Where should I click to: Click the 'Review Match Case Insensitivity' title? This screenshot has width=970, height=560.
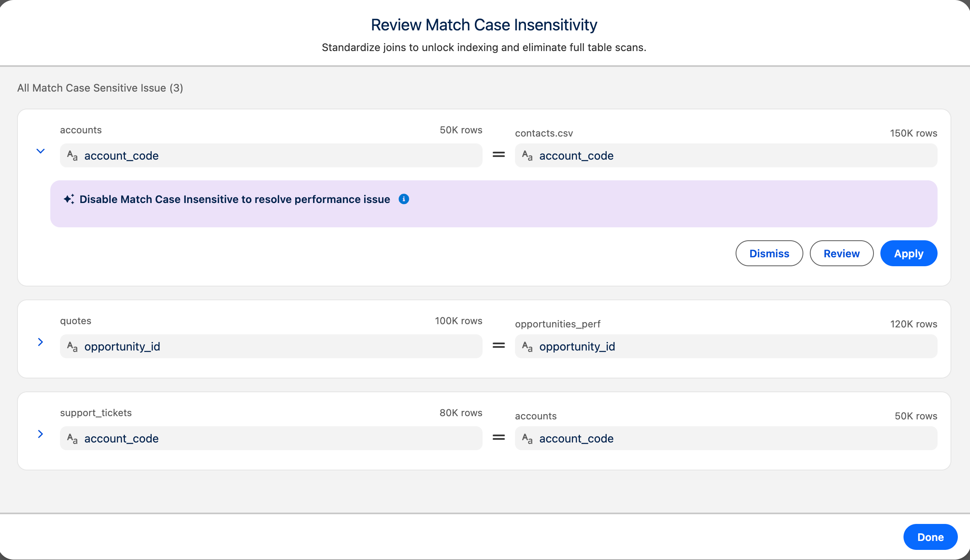(484, 25)
